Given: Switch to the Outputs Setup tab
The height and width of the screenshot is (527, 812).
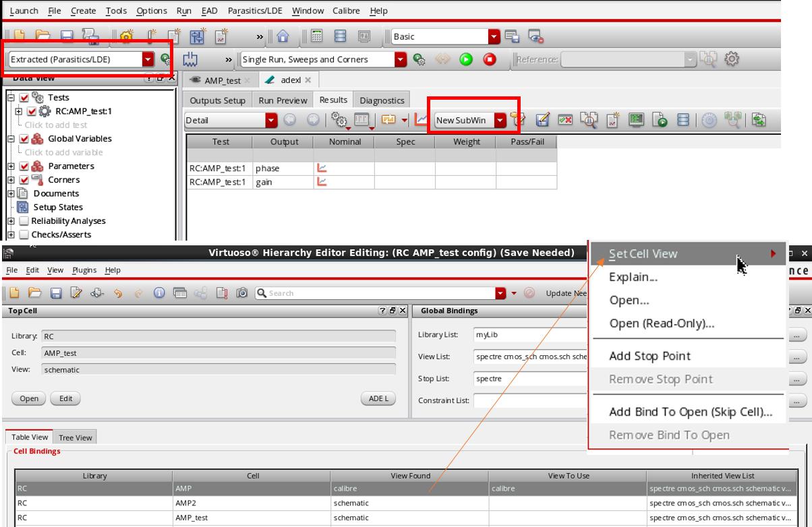Looking at the screenshot, I should 217,100.
